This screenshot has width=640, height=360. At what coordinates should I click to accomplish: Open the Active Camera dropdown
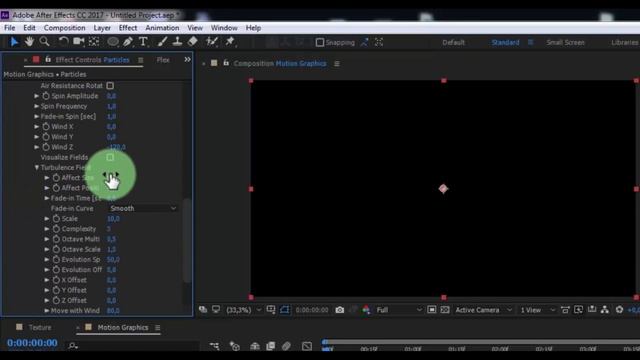(x=483, y=310)
